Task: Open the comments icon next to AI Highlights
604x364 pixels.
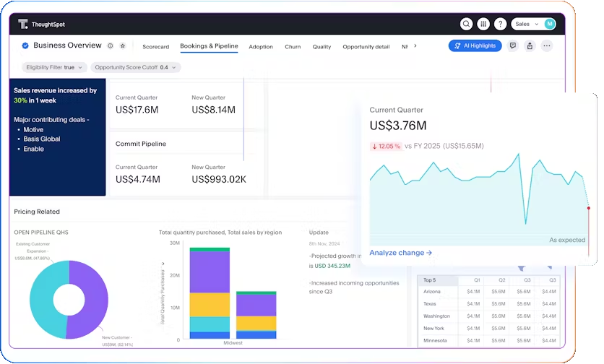Action: click(513, 45)
